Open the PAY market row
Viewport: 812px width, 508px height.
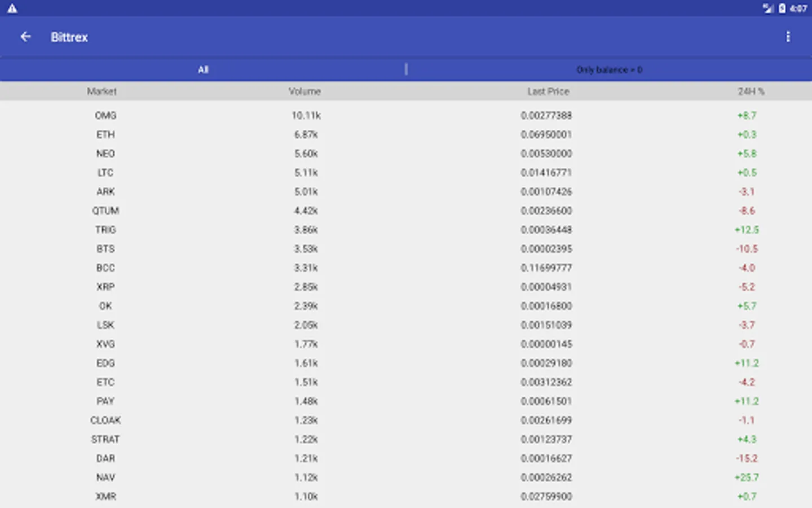pos(406,401)
